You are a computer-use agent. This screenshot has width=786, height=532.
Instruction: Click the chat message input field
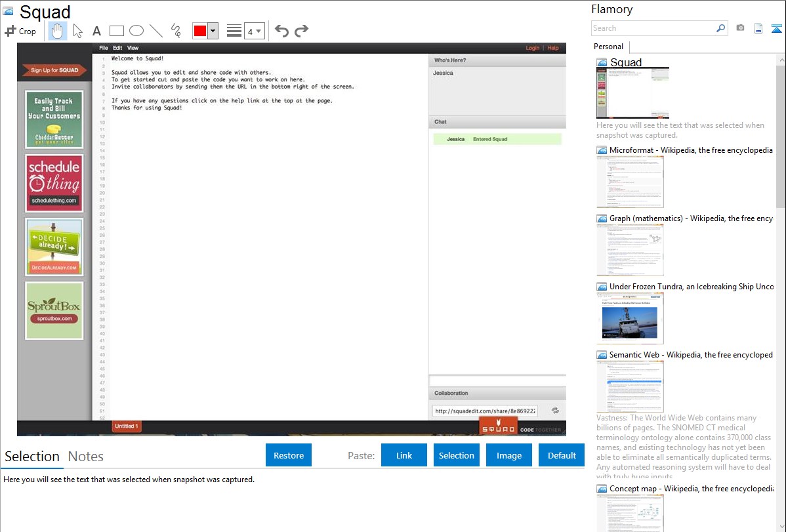click(497, 380)
